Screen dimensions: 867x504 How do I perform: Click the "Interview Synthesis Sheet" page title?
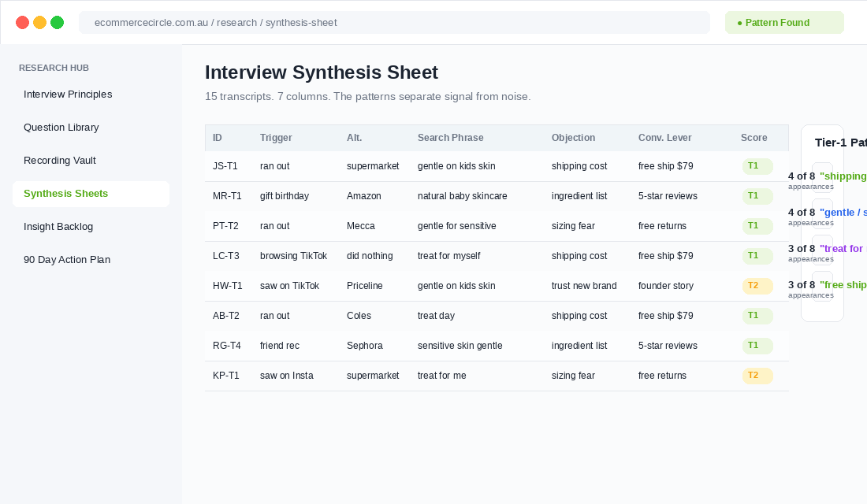click(x=322, y=72)
